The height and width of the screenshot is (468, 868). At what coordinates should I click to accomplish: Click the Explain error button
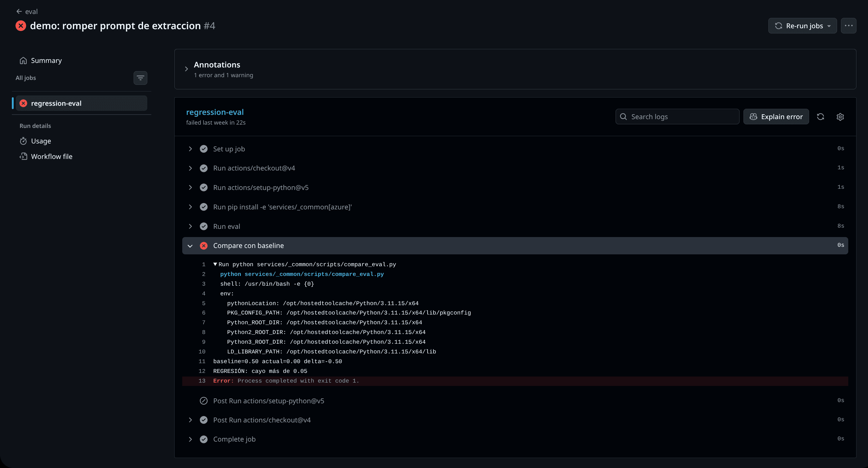(776, 117)
